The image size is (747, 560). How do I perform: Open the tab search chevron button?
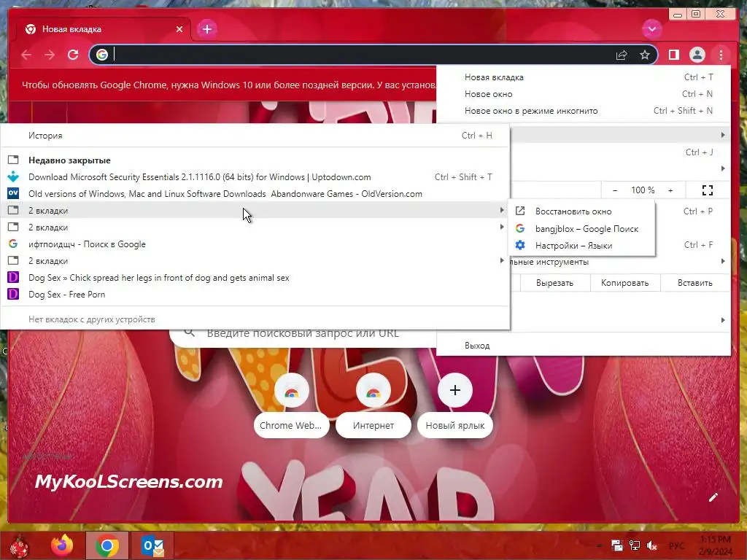coord(651,29)
